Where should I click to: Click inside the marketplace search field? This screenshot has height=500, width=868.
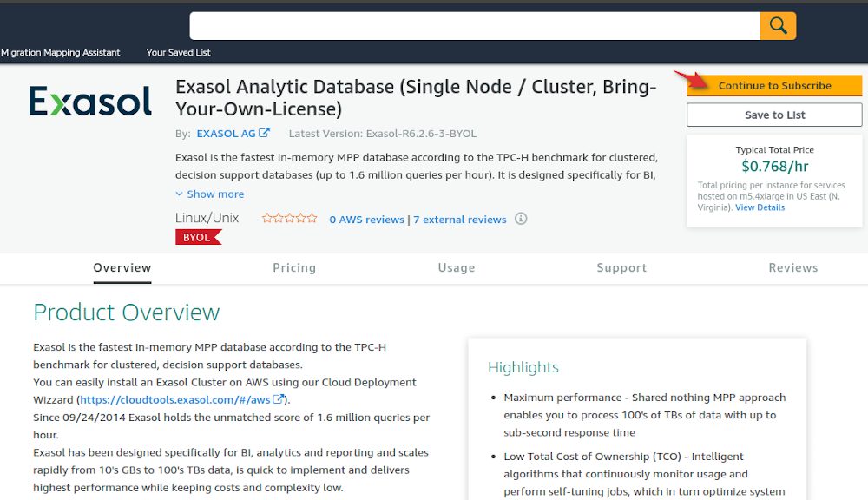pyautogui.click(x=475, y=25)
